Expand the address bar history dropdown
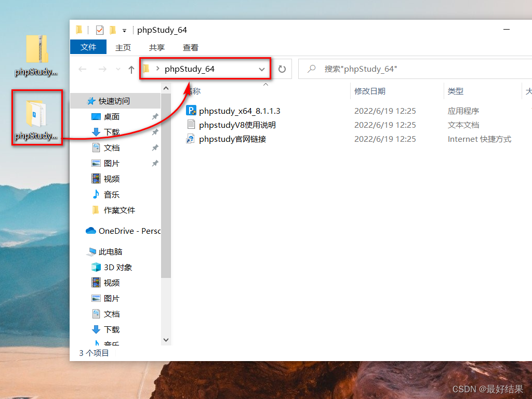The image size is (532, 399). click(x=262, y=69)
